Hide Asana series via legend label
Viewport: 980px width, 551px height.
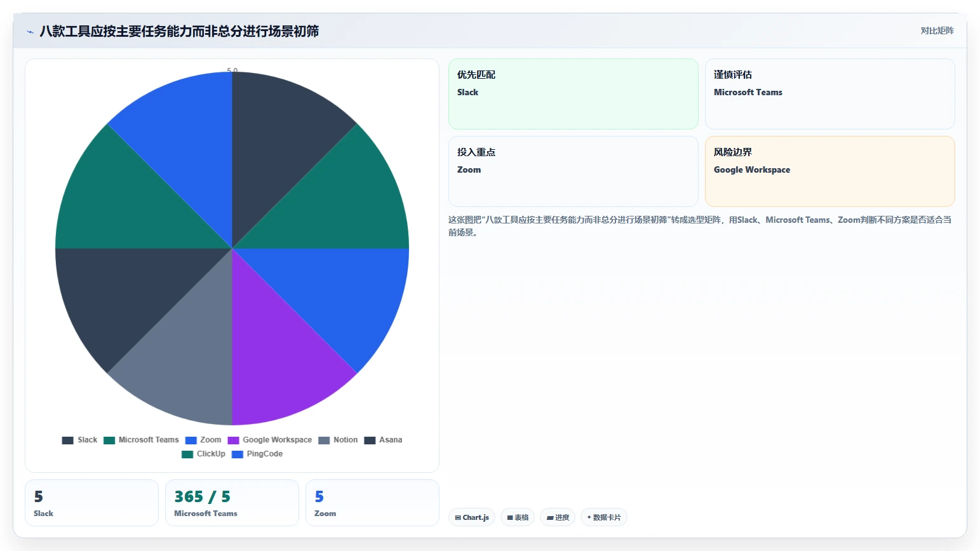click(x=391, y=440)
